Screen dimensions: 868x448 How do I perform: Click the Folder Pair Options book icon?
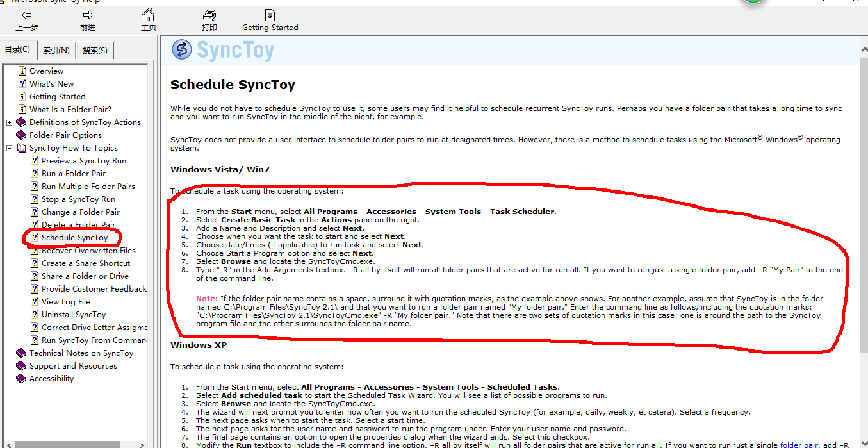click(x=21, y=135)
